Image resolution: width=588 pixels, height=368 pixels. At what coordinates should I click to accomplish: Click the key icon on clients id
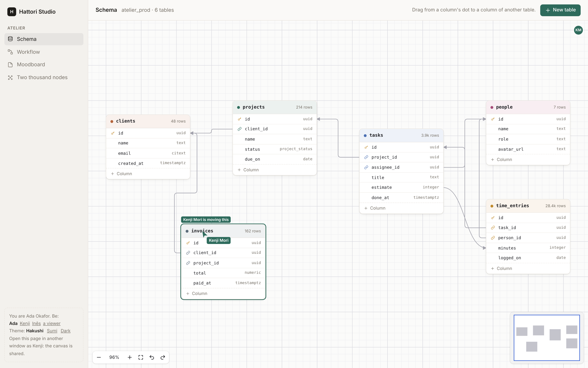coord(113,133)
